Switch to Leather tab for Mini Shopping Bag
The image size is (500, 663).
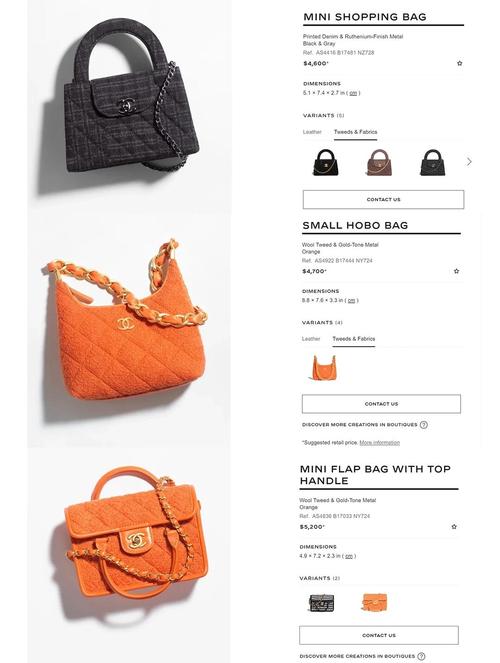pos(312,132)
